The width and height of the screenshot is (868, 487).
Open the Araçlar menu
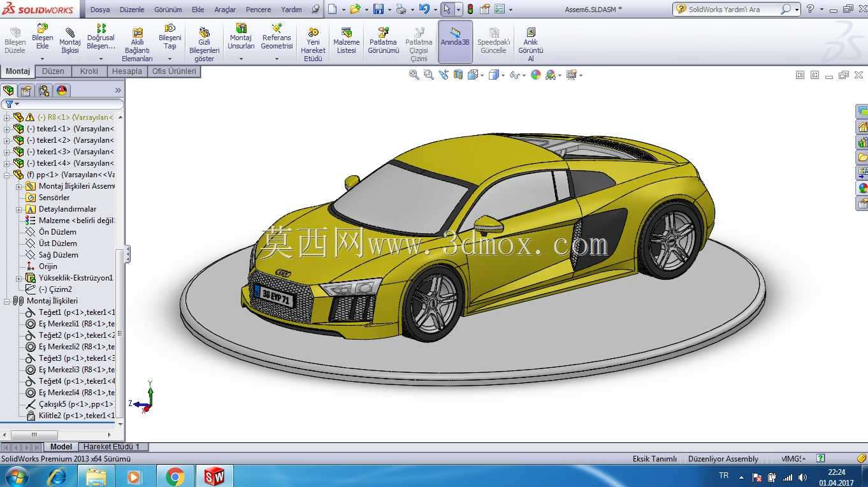pyautogui.click(x=224, y=10)
